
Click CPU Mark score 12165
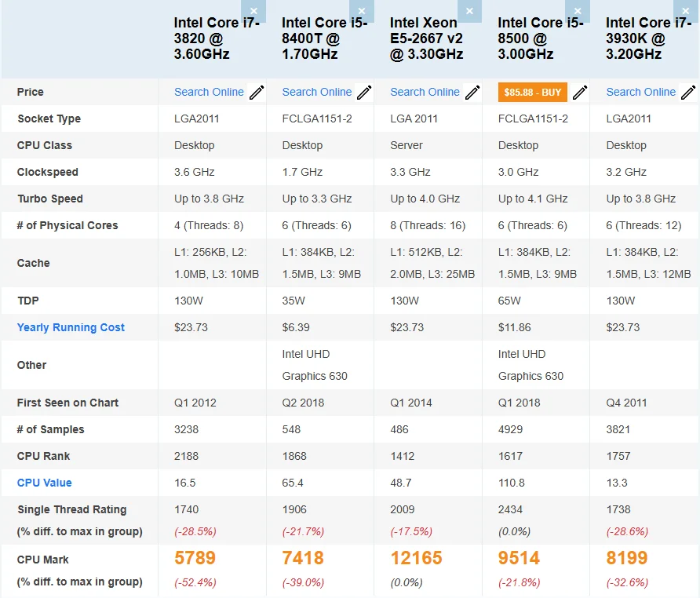[416, 558]
